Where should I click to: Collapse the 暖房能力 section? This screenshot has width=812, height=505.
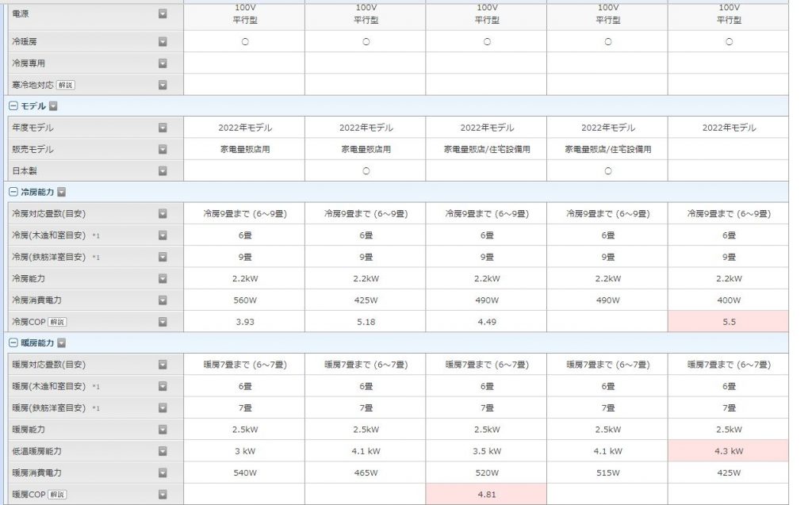13,343
